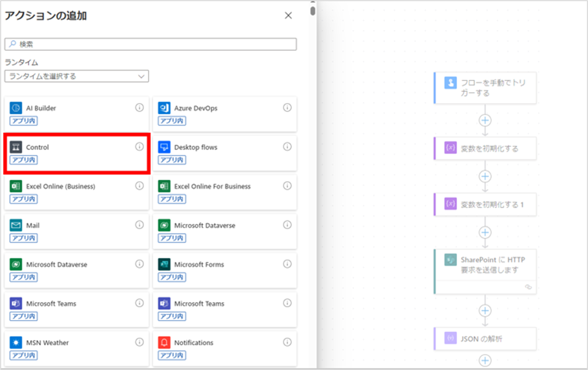Click the アプリ内 badge under Microsoft Forms
The image size is (588, 370).
click(172, 277)
